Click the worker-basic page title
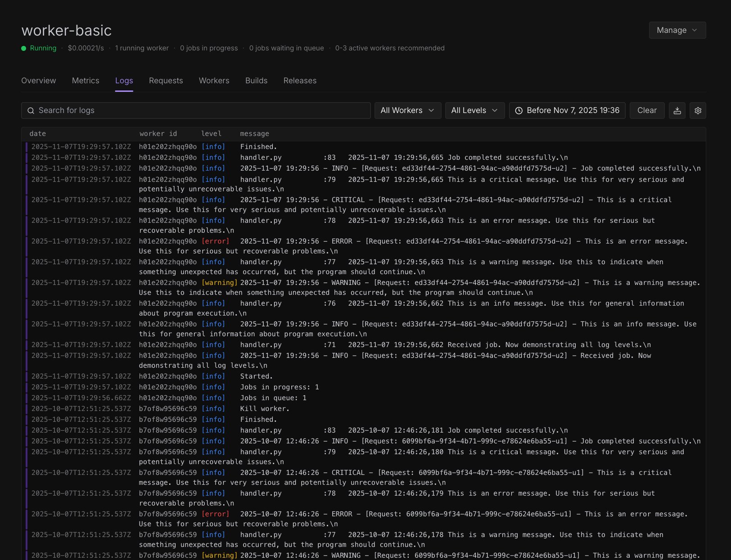This screenshot has height=560, width=731. coord(67,30)
